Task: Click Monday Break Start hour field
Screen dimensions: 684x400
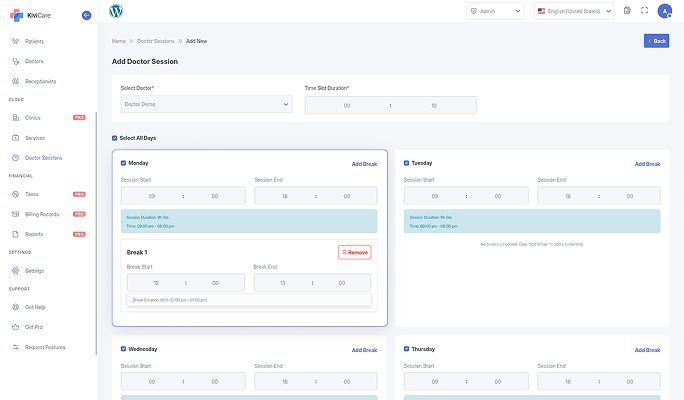Action: tap(156, 283)
